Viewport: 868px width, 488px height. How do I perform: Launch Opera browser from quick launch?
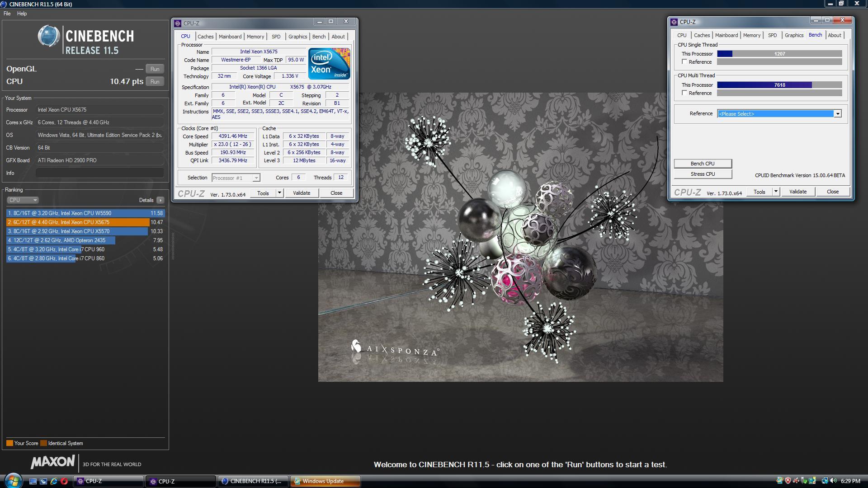pyautogui.click(x=64, y=481)
